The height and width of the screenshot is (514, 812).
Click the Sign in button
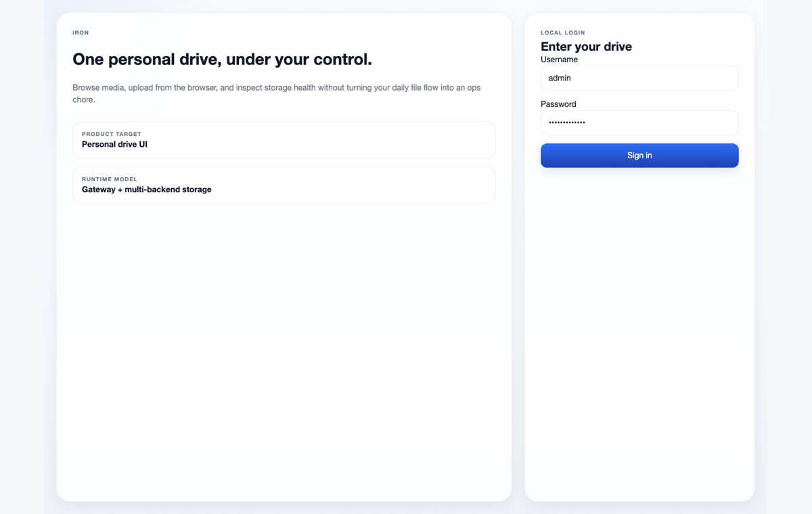[639, 156]
